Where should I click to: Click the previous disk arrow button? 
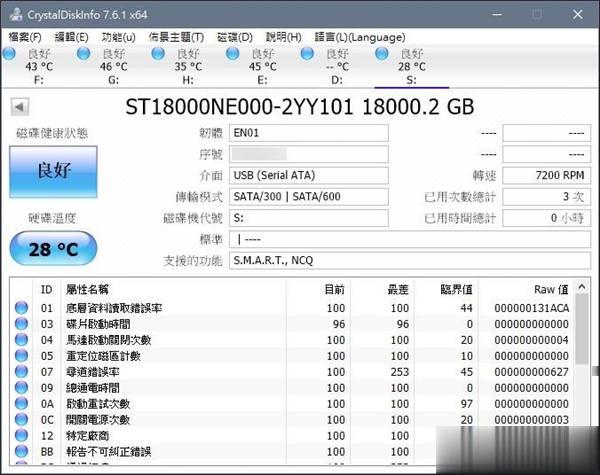[20, 107]
